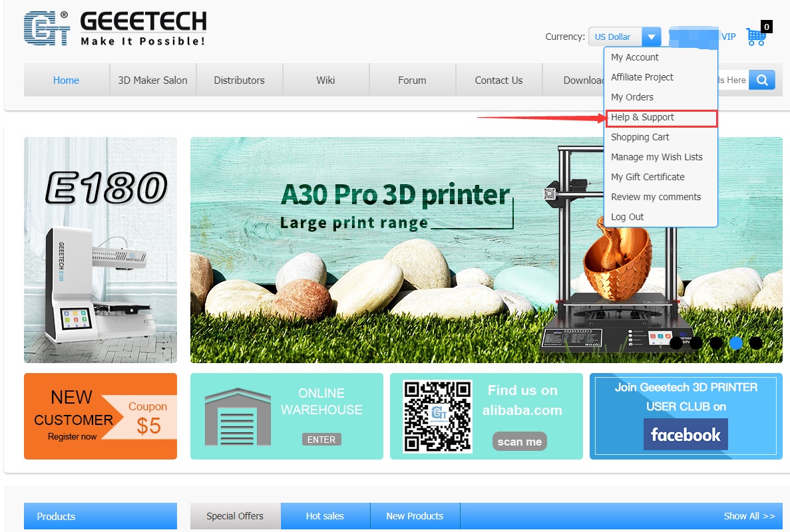
Task: Jump to the last carousel slide dot
Action: point(756,343)
